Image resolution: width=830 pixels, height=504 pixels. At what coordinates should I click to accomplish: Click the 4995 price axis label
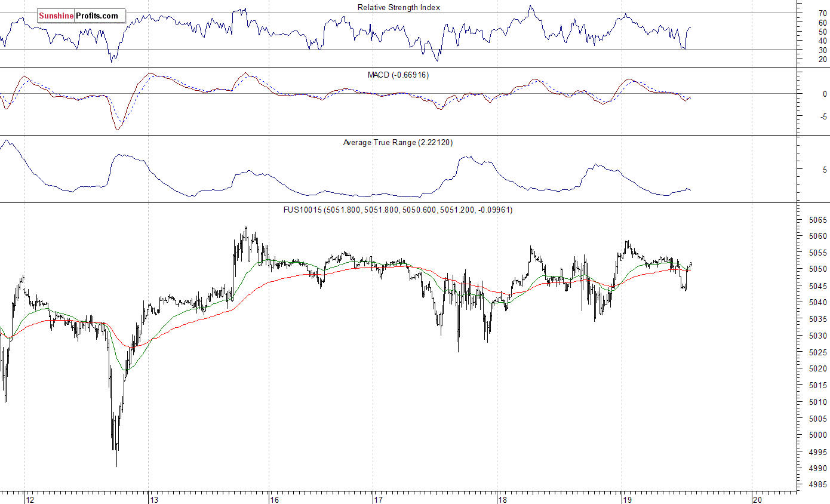(817, 452)
